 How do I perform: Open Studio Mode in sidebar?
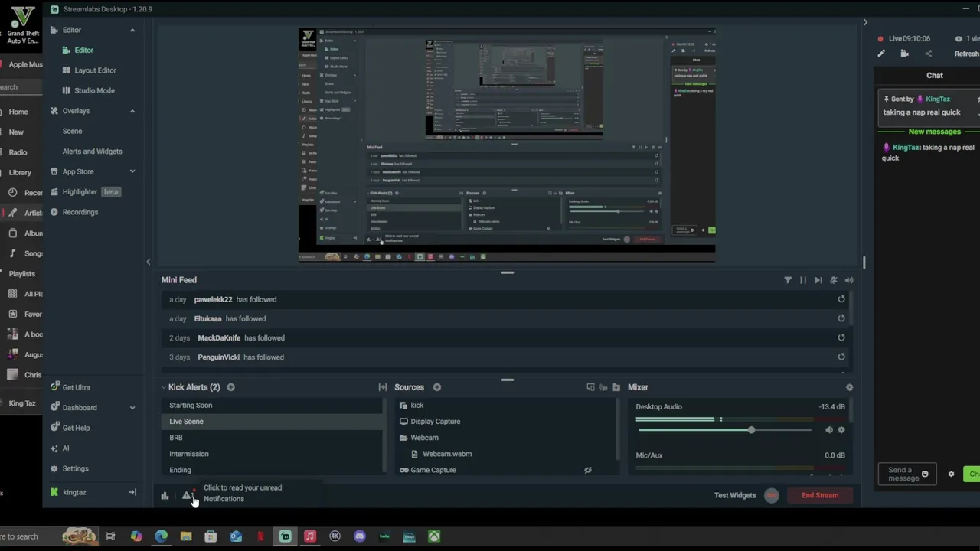(94, 90)
